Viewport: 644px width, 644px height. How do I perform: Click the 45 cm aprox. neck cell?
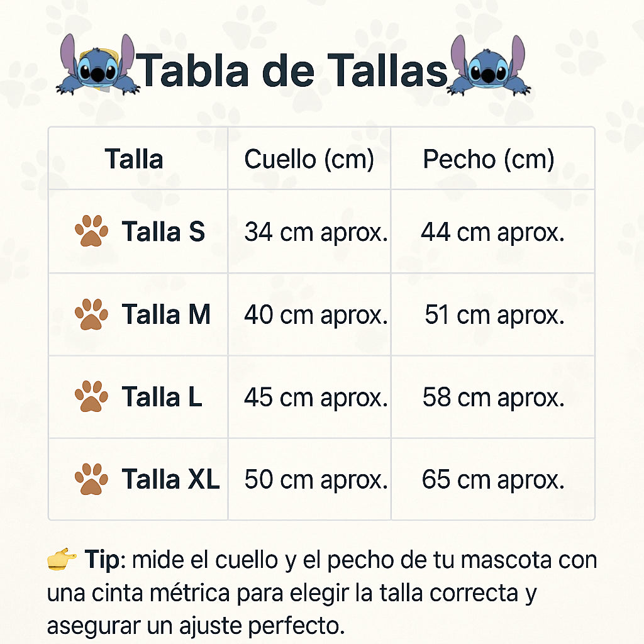(316, 397)
